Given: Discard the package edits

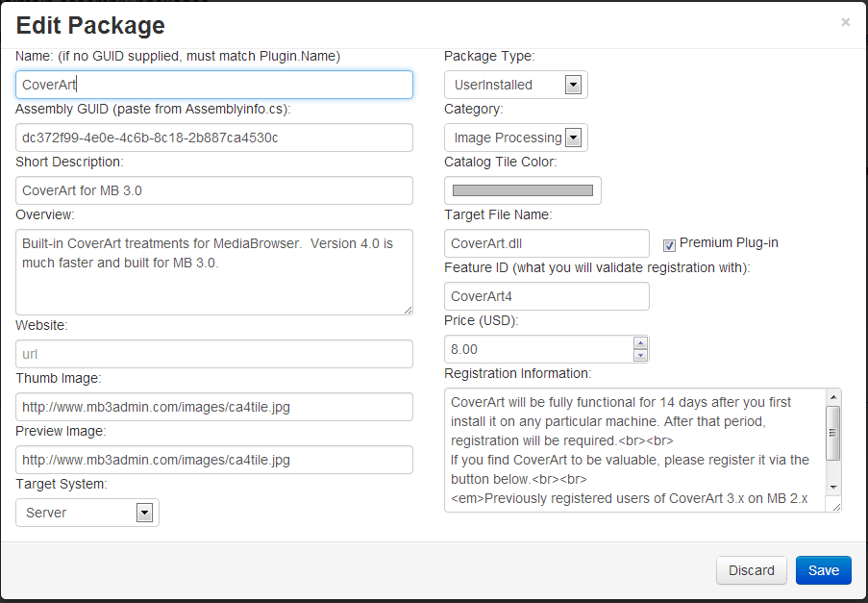Looking at the screenshot, I should coord(751,570).
